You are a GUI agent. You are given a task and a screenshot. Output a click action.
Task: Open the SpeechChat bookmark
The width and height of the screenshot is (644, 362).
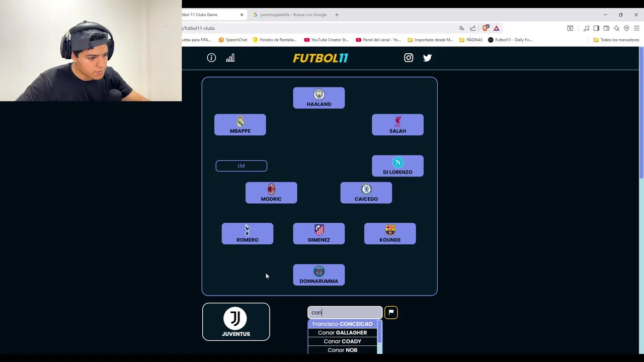tap(233, 40)
